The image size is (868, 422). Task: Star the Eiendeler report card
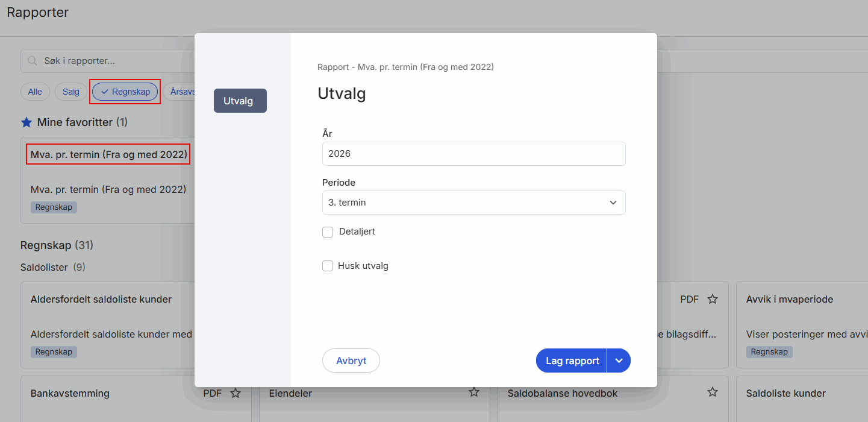[474, 392]
